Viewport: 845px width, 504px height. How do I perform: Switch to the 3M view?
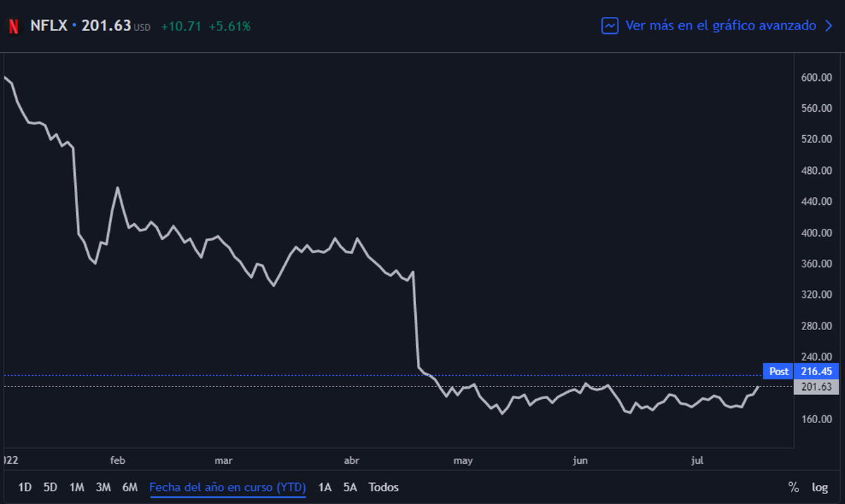103,486
